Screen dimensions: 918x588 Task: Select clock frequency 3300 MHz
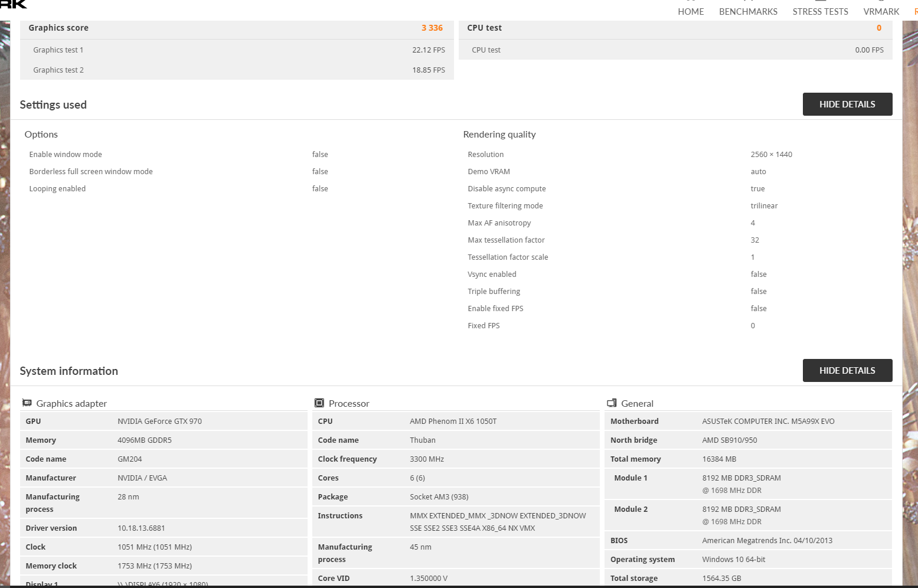427,459
